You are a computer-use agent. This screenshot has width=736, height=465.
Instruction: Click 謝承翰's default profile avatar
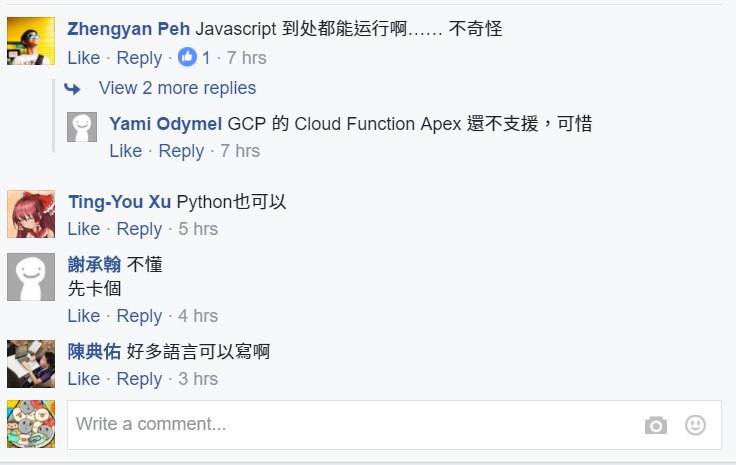(x=31, y=277)
